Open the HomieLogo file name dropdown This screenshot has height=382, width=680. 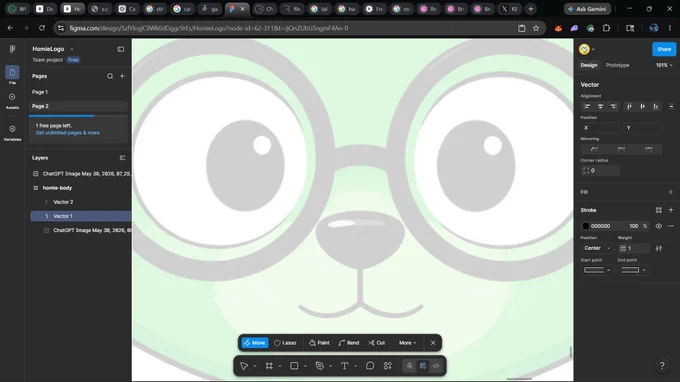(x=72, y=49)
